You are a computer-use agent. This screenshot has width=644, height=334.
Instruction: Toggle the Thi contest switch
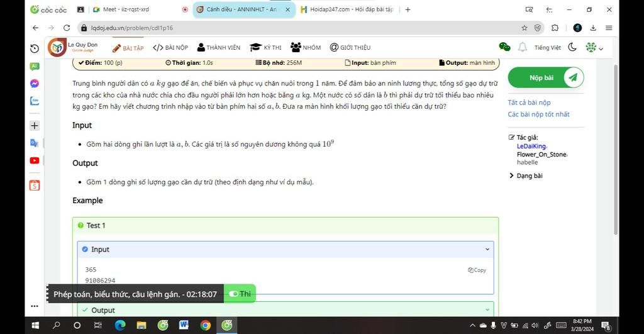click(240, 294)
